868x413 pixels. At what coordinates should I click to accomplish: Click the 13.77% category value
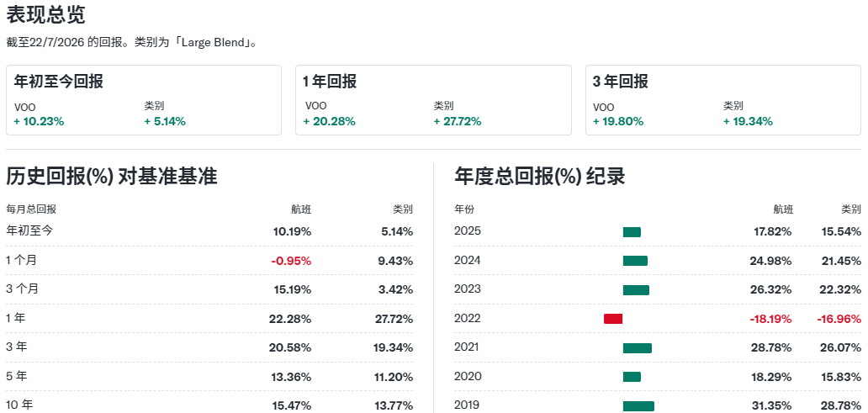(394, 405)
